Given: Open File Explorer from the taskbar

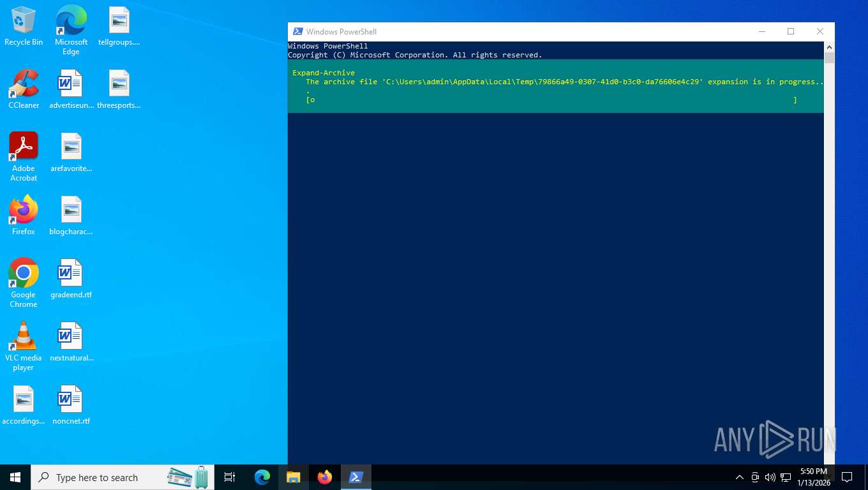Looking at the screenshot, I should (x=293, y=477).
